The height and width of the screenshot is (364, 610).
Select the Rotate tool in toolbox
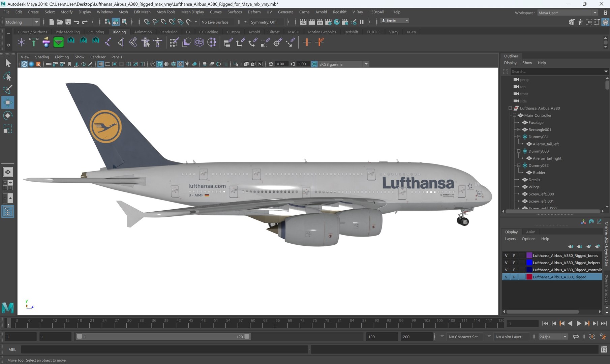pos(7,116)
